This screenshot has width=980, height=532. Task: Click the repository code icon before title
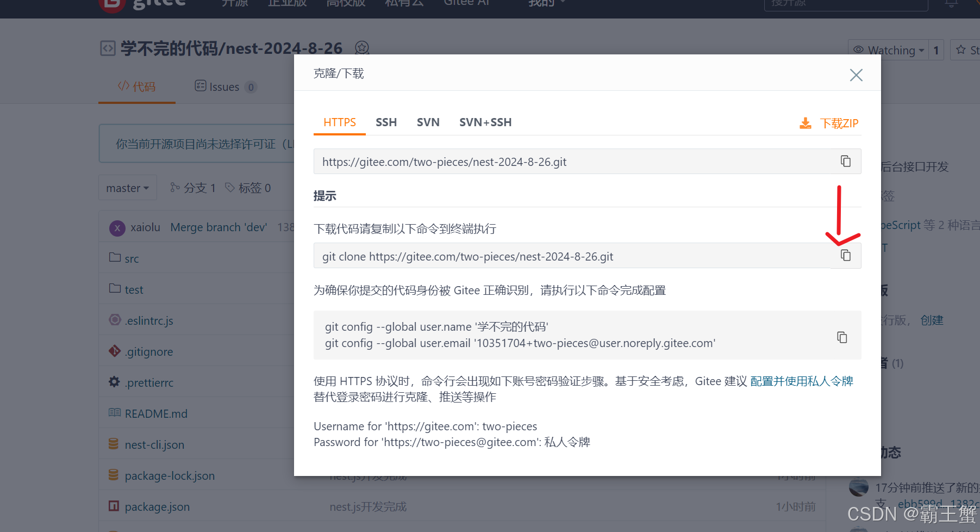pyautogui.click(x=108, y=48)
